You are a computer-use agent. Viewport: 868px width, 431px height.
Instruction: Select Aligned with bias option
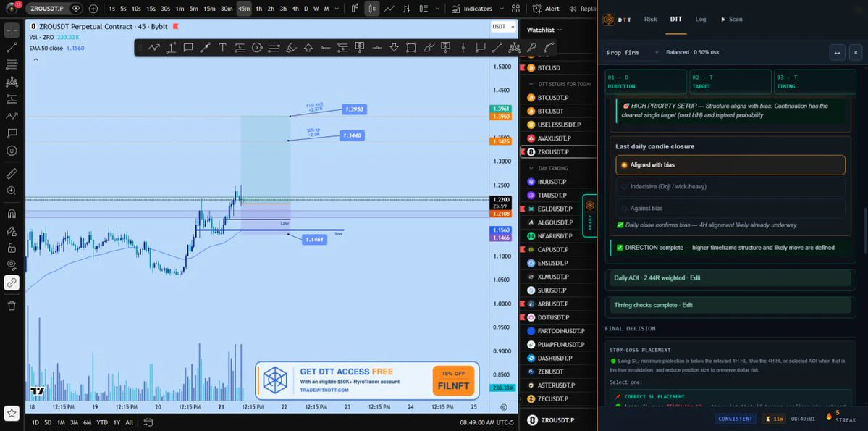pos(730,165)
